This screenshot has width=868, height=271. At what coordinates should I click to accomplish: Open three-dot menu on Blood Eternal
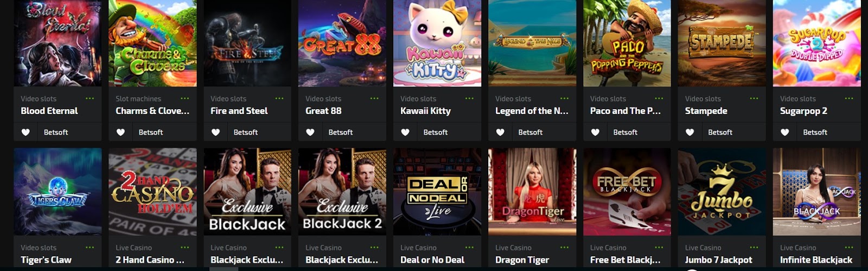pos(90,98)
